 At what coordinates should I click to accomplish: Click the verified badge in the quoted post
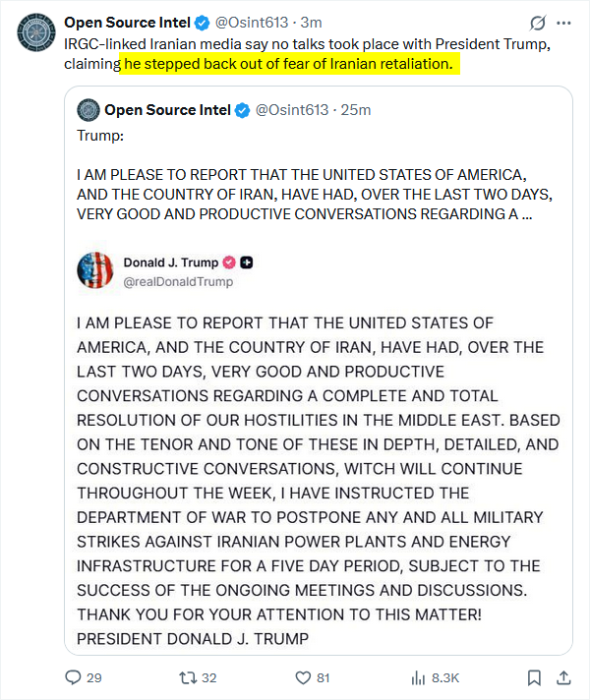242,110
